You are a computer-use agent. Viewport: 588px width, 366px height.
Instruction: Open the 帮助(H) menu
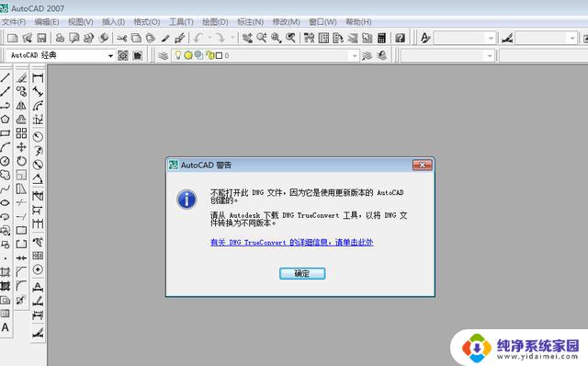[x=358, y=22]
